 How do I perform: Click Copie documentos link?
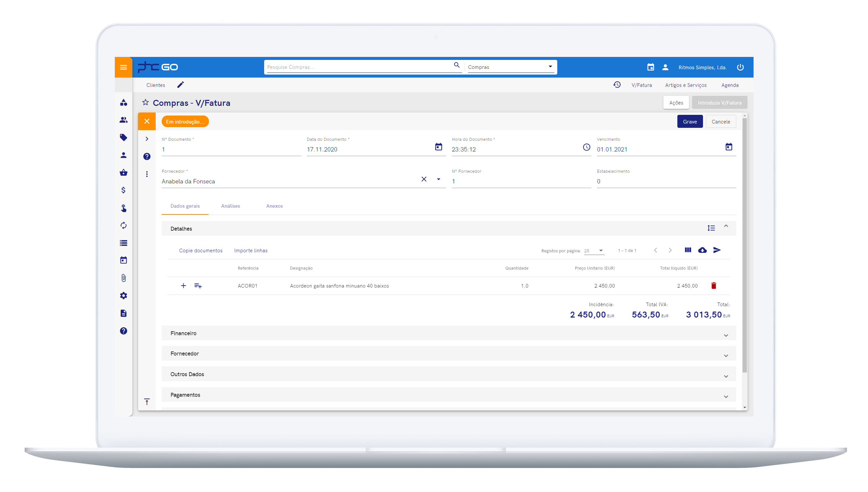pyautogui.click(x=201, y=251)
